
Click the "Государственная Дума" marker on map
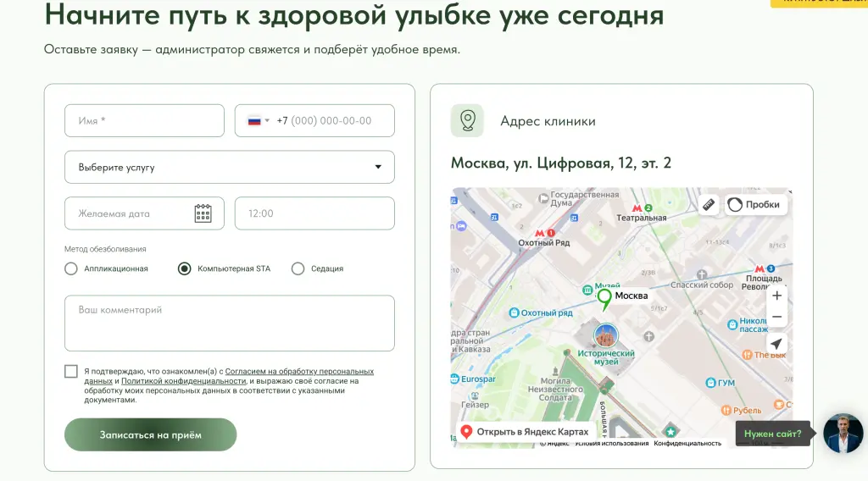click(543, 198)
